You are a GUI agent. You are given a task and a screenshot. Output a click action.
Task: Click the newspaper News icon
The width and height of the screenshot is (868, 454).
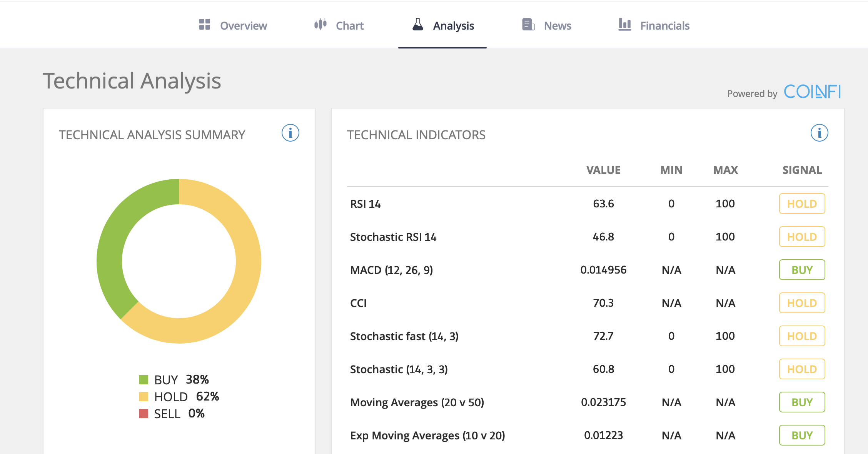[529, 25]
